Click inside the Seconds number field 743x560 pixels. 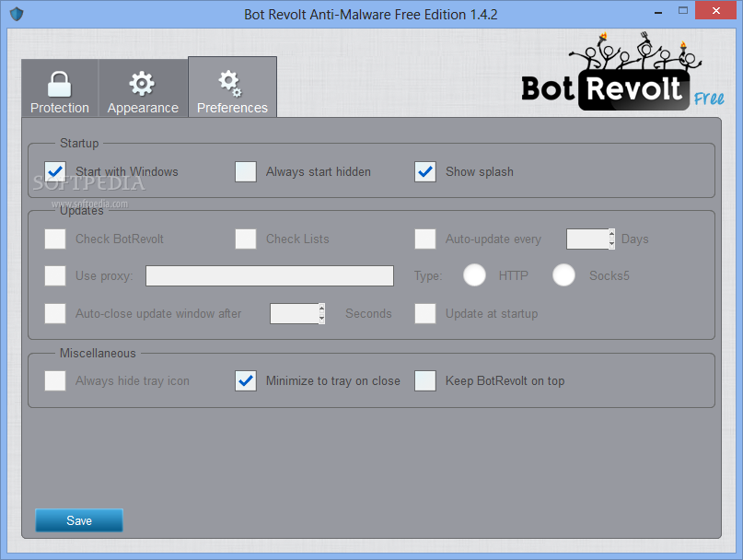(295, 313)
